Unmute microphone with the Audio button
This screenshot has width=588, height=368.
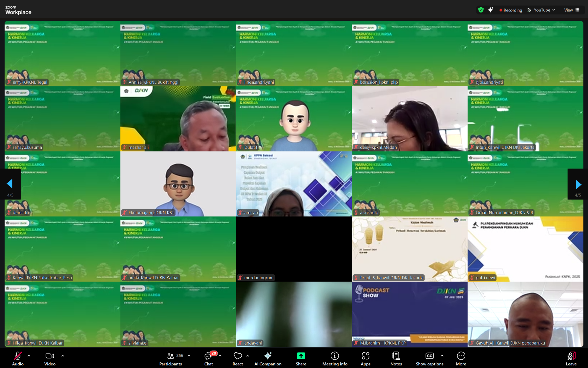[18, 358]
